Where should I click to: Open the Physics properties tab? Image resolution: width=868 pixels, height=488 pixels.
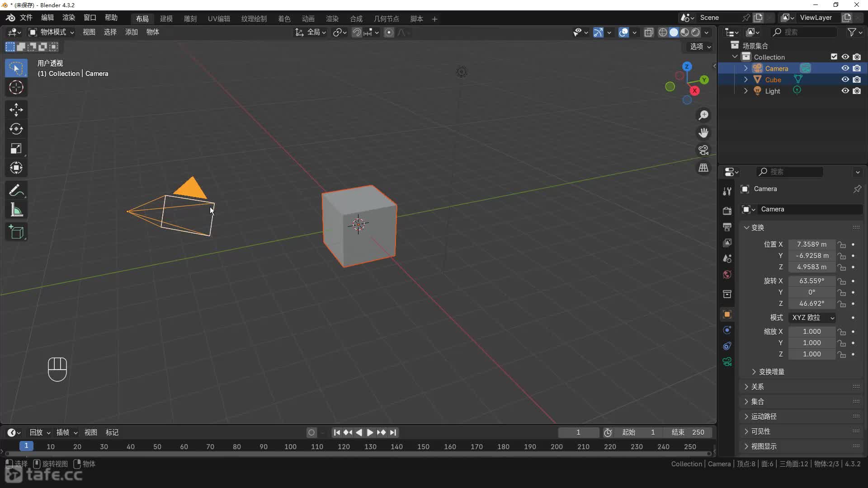tap(727, 330)
